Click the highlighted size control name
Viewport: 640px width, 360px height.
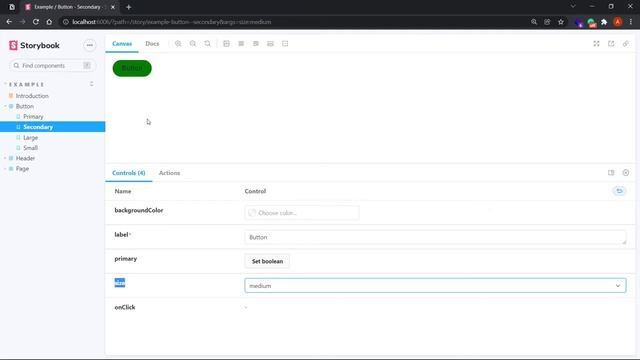(120, 282)
